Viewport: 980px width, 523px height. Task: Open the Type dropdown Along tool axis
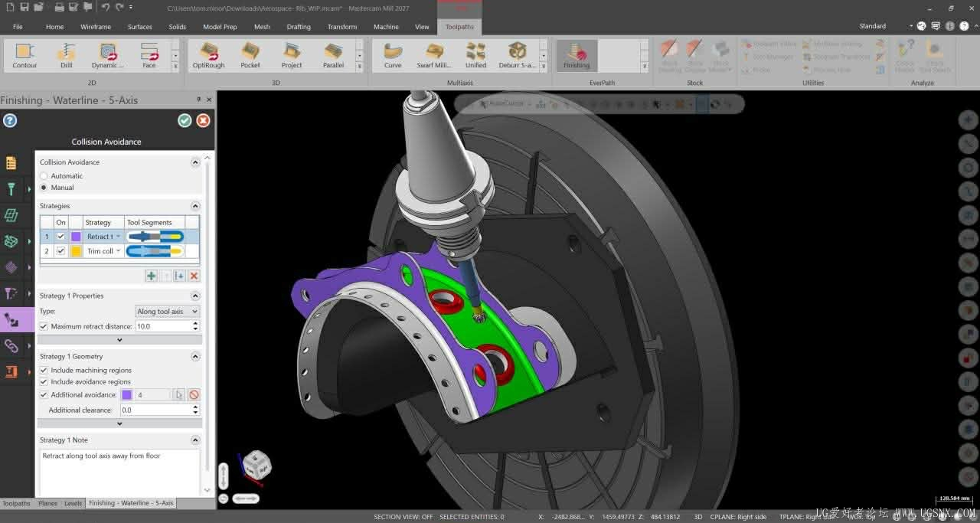point(167,312)
